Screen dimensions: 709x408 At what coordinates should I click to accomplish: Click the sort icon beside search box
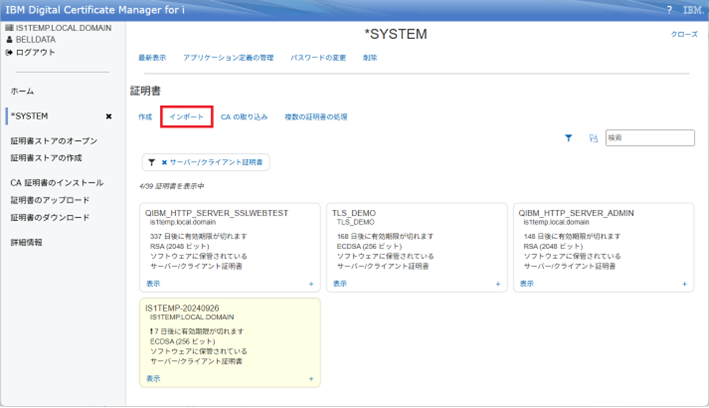[592, 139]
